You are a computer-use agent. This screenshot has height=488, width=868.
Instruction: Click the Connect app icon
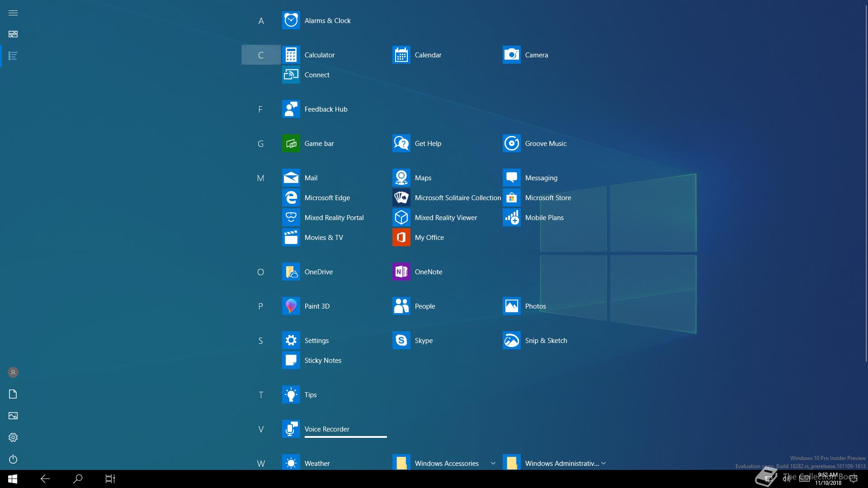pyautogui.click(x=291, y=75)
